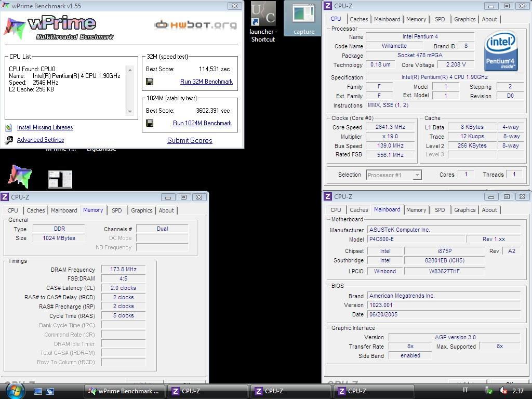532x399 pixels.
Task: Click the volume muted tray icon
Action: point(503,391)
